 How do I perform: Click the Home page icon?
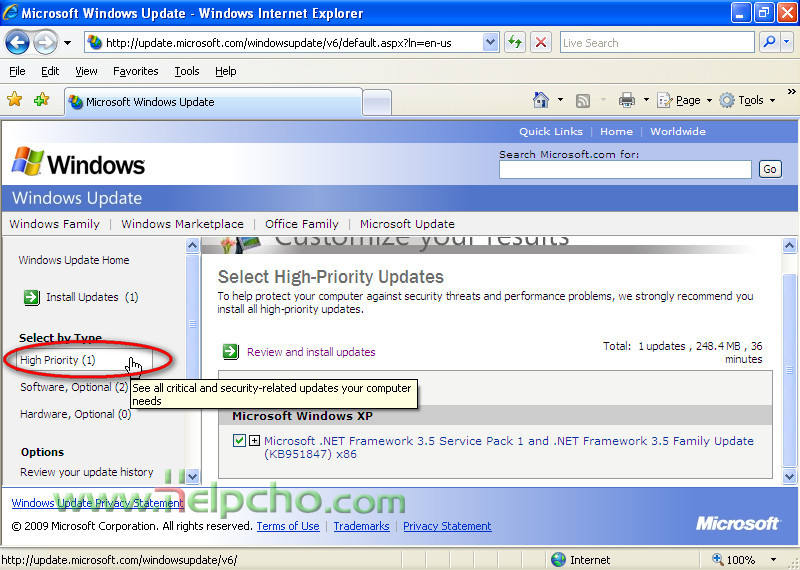[x=541, y=100]
